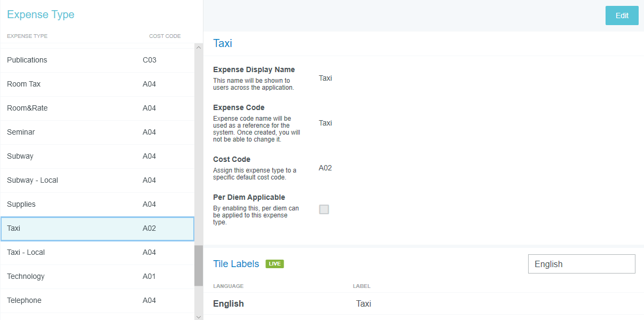Image resolution: width=644 pixels, height=320 pixels.
Task: Click the Edit button
Action: 622,15
